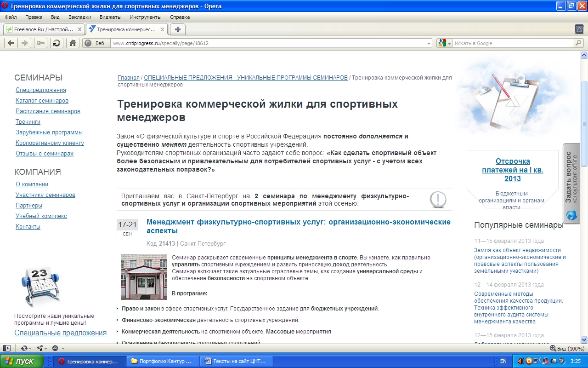Click the calendar image in the sidebar

coord(39,287)
